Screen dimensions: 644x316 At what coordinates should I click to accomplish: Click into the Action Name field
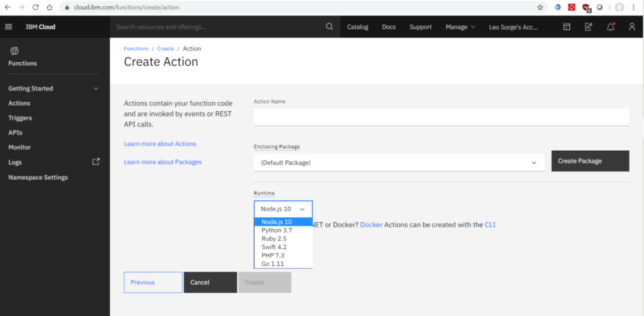[441, 117]
